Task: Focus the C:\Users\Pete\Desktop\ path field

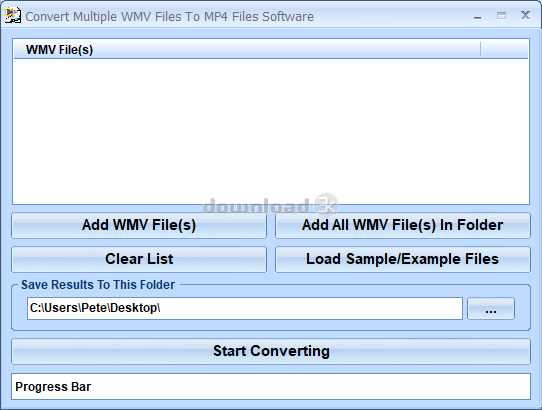Action: pos(245,308)
